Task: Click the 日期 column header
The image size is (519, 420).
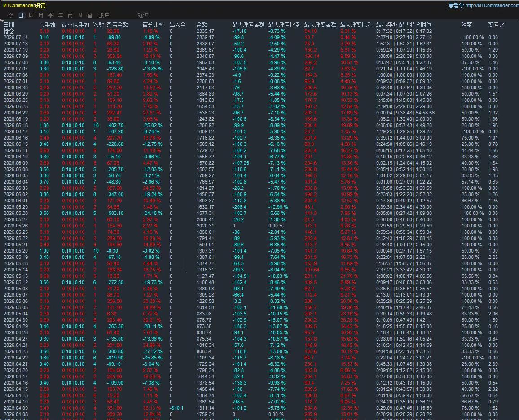Action: coord(9,25)
